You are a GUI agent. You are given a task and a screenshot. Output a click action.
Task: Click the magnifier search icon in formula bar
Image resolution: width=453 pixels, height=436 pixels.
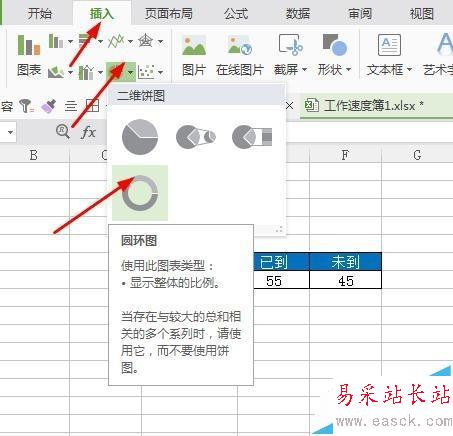pos(63,131)
